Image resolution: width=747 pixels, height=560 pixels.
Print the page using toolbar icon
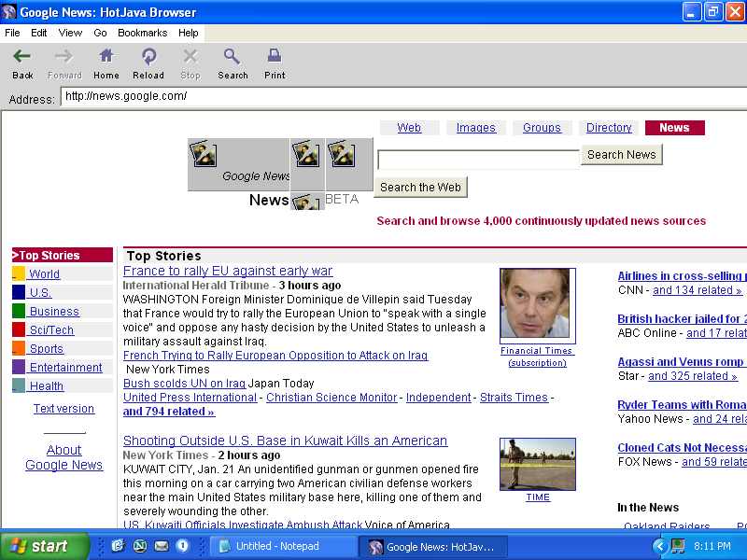[275, 57]
